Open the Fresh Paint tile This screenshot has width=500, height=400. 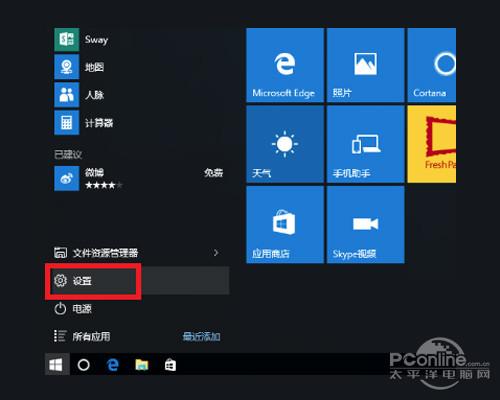pyautogui.click(x=432, y=144)
